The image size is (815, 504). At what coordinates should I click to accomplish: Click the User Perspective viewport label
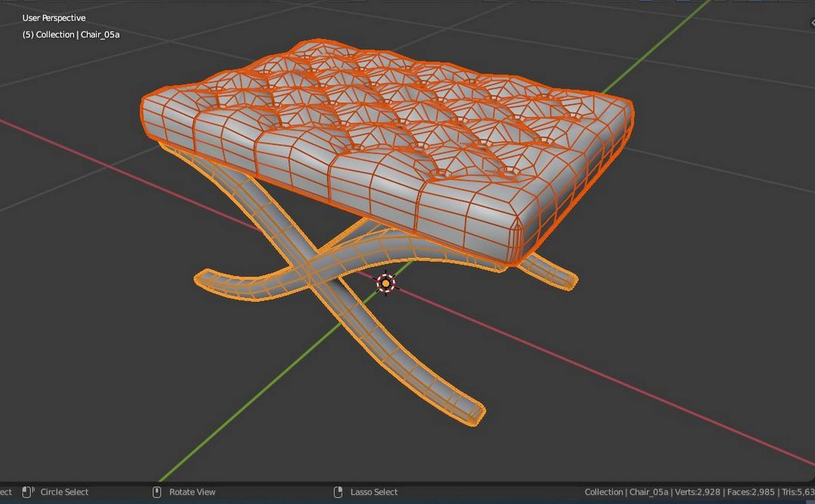coord(54,18)
